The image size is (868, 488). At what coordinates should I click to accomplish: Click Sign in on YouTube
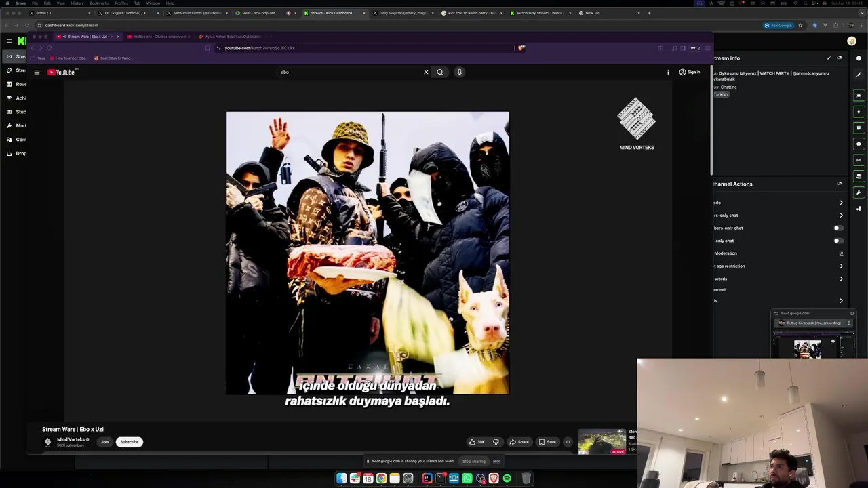coord(690,72)
